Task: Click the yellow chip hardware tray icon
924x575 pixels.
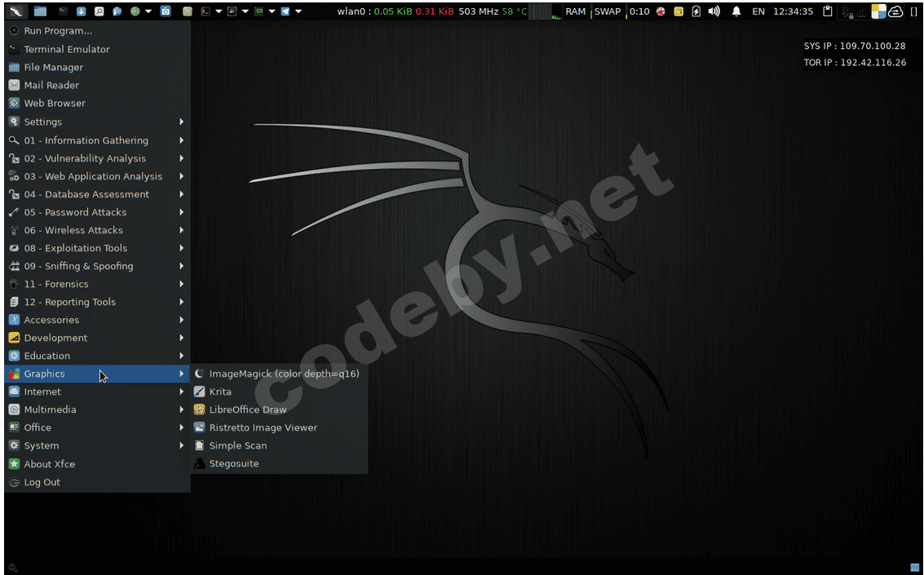Action: (x=679, y=11)
